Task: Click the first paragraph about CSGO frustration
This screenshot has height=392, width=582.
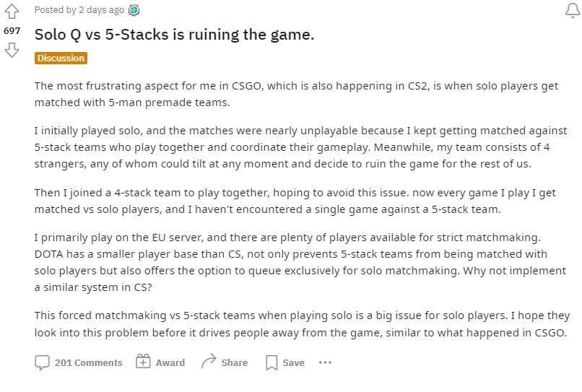Action: [x=296, y=94]
